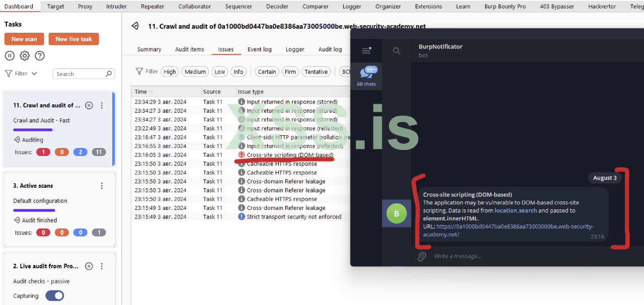Click the Auditing status icon on task 11

[17, 140]
